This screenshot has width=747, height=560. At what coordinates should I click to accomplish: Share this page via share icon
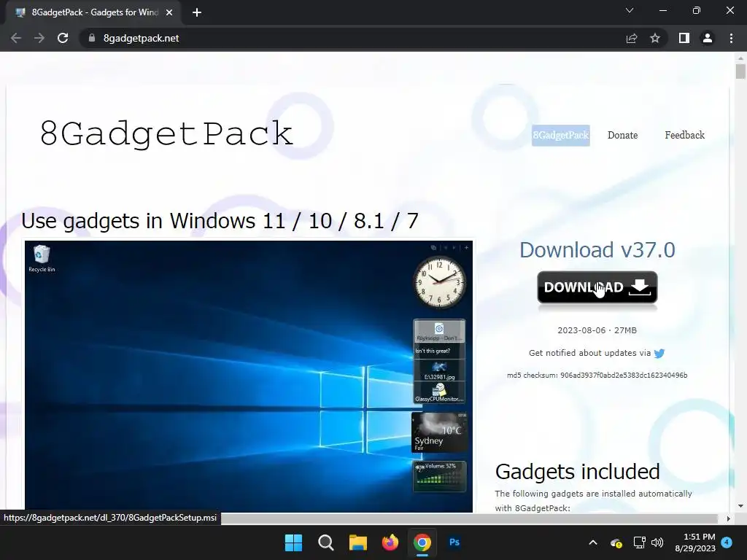pos(632,38)
